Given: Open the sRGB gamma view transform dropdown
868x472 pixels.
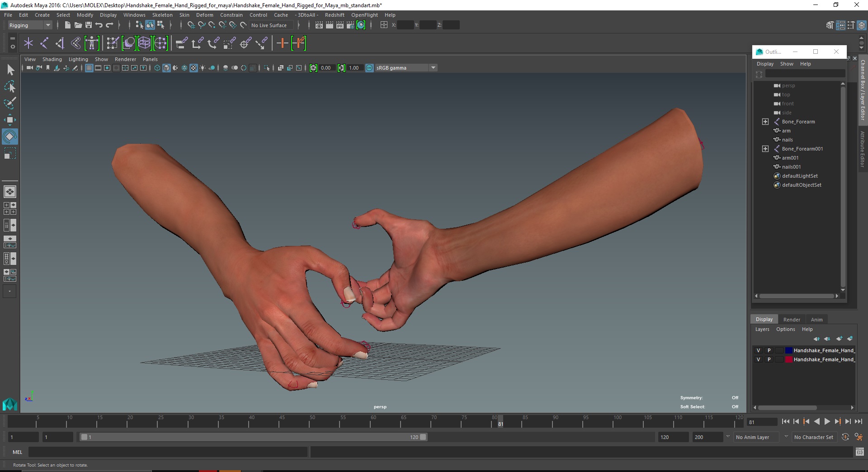Looking at the screenshot, I should [406, 68].
